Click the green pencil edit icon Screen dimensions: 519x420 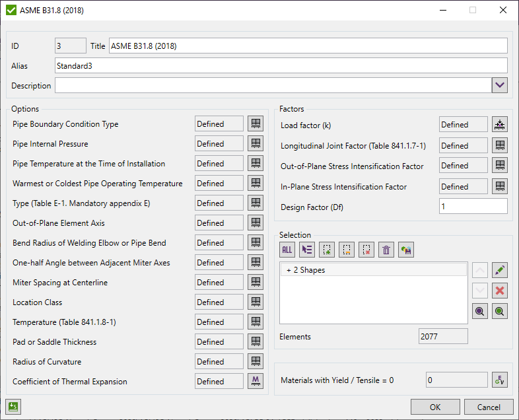[501, 270]
